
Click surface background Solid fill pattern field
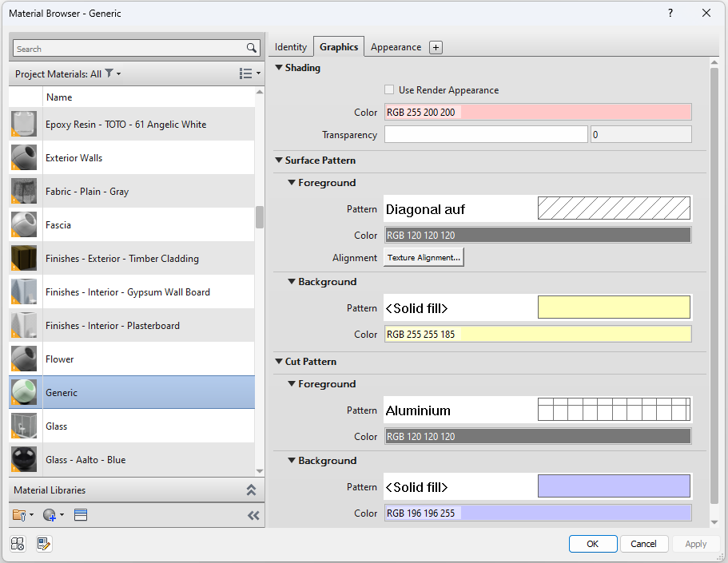point(538,307)
